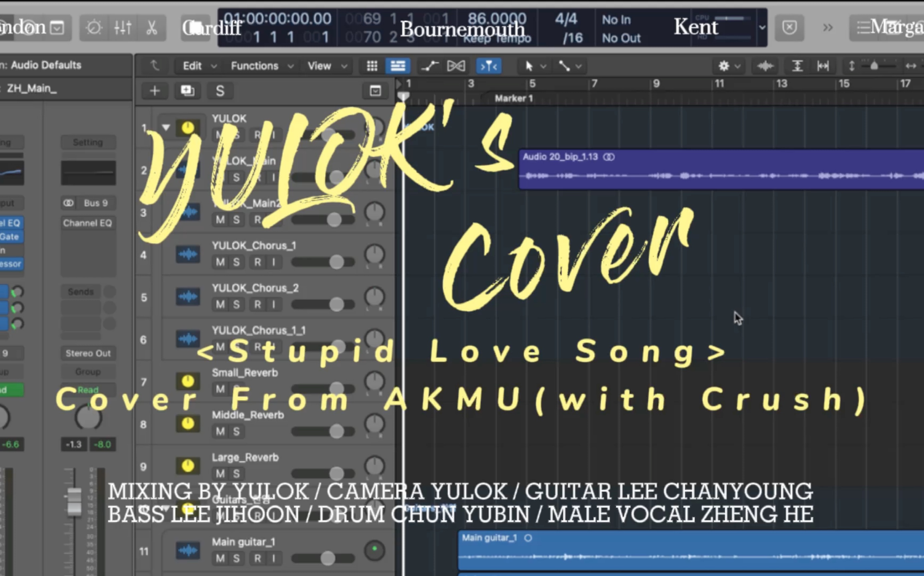The image size is (924, 576).
Task: Toggle the Catch Playhead button
Action: pos(488,66)
